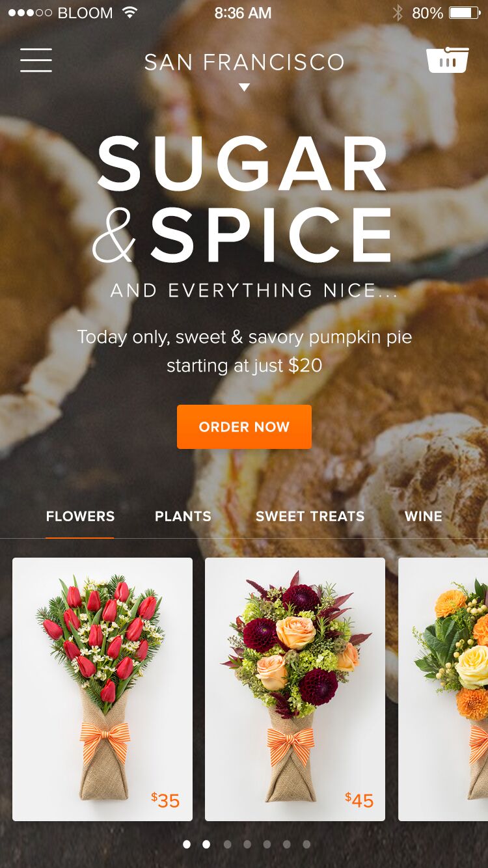The image size is (488, 868).
Task: Switch to the Flowers tab
Action: point(80,517)
